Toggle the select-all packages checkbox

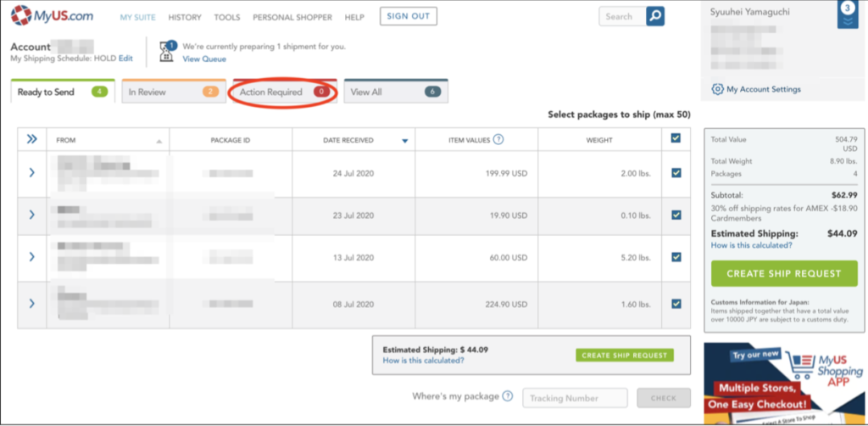[x=676, y=138]
